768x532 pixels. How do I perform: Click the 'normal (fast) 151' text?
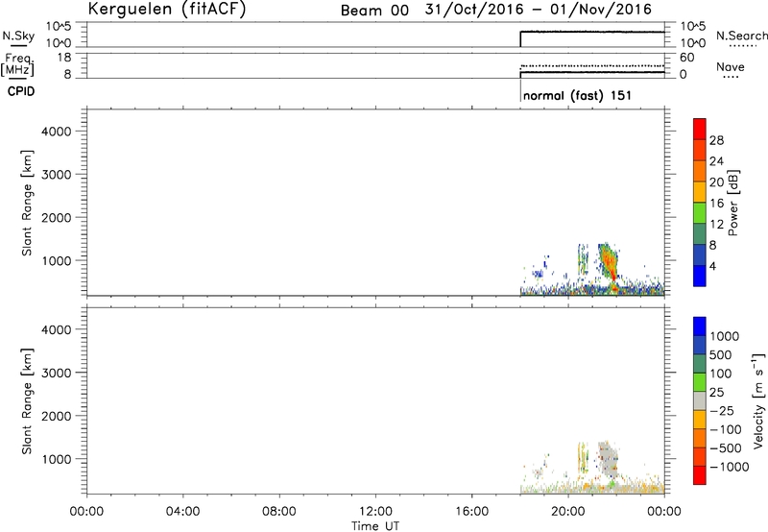coord(577,95)
